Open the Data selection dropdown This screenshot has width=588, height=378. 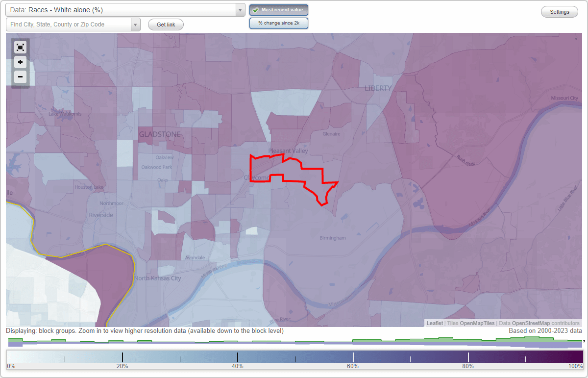(240, 9)
